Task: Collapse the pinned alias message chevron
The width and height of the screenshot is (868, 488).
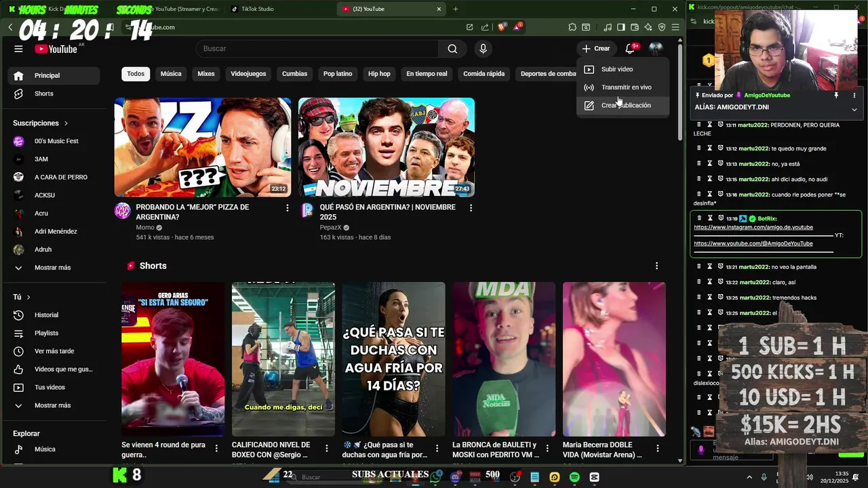Action: (854, 109)
